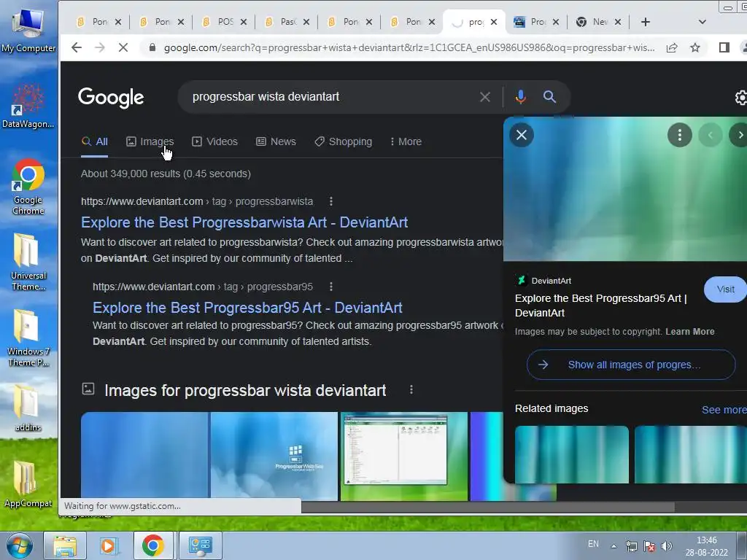Open the file explorer screenshot image thumbnail
Viewport: 747px width, 560px height.
point(404,456)
